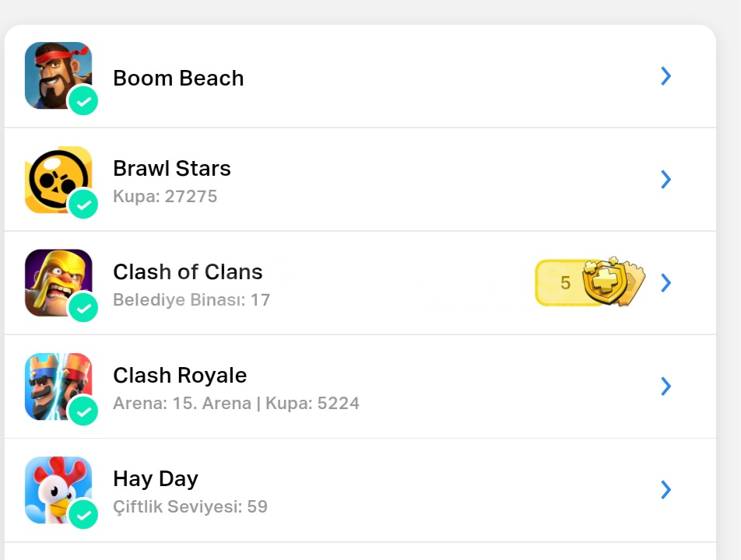Click Clash of Clans' green checkmark badge

pyautogui.click(x=83, y=308)
